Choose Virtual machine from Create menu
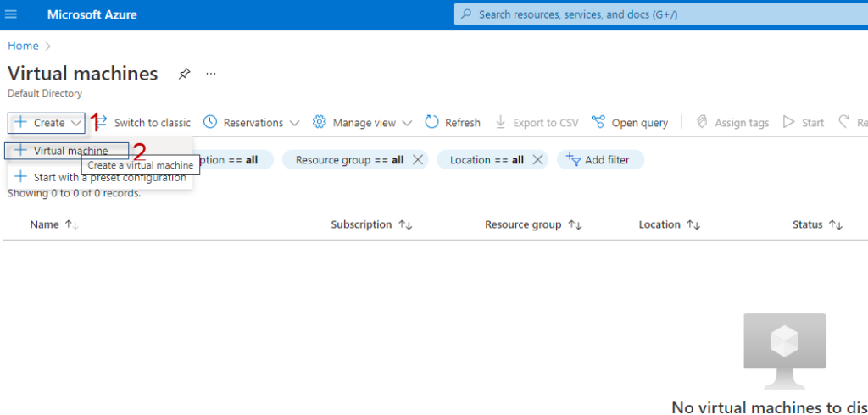The height and width of the screenshot is (415, 868). 67,151
